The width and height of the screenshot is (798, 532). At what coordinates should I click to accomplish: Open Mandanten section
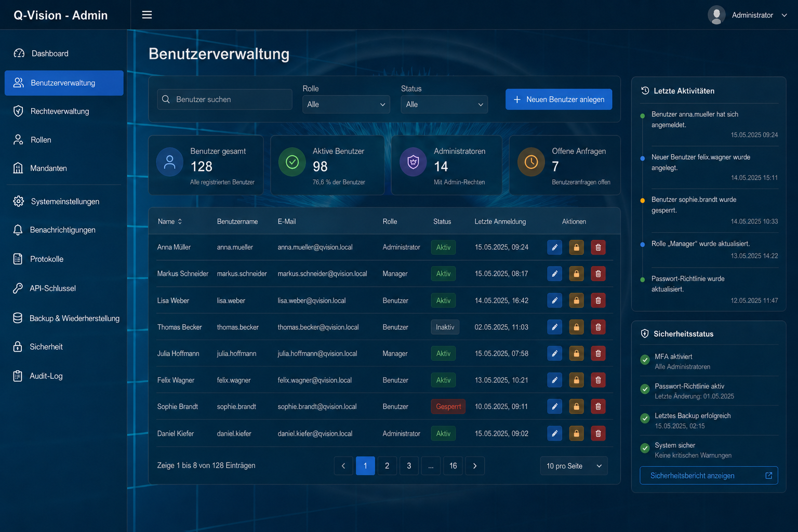tap(64, 168)
